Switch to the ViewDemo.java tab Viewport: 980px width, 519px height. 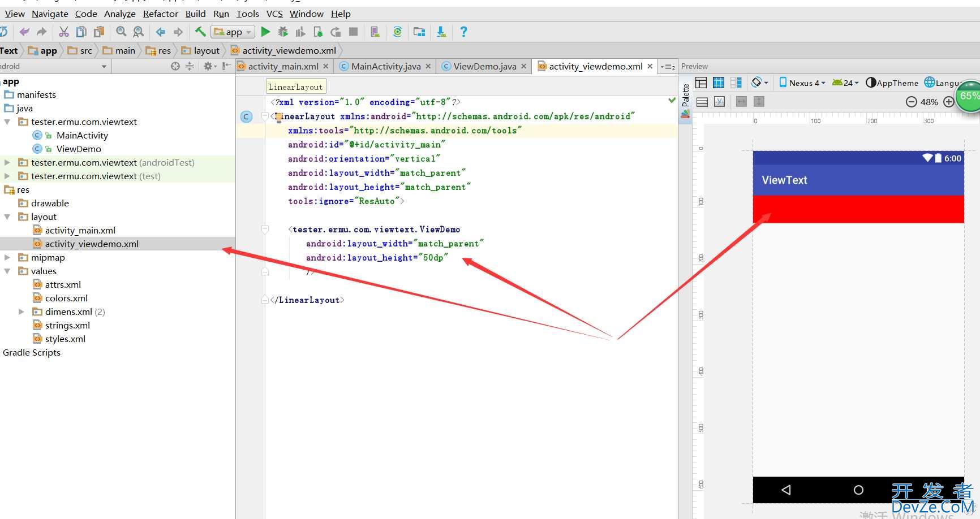coord(485,66)
